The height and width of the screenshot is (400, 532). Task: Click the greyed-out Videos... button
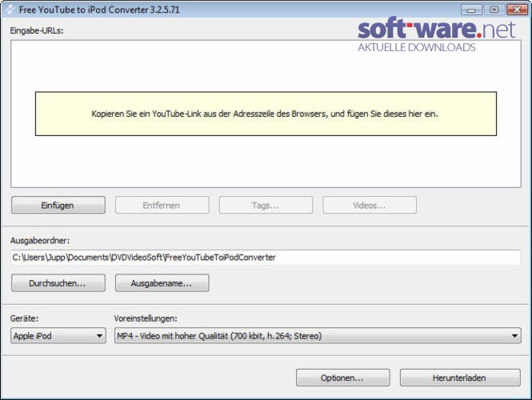point(370,206)
